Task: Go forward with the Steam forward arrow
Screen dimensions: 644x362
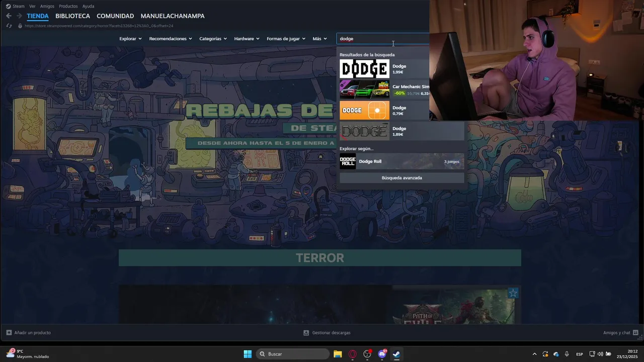Action: point(19,16)
